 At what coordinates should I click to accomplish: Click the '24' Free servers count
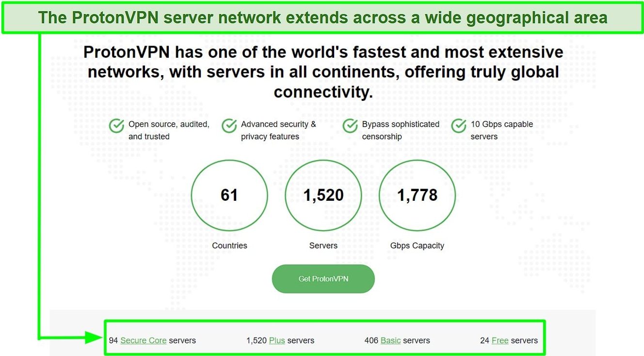point(484,340)
